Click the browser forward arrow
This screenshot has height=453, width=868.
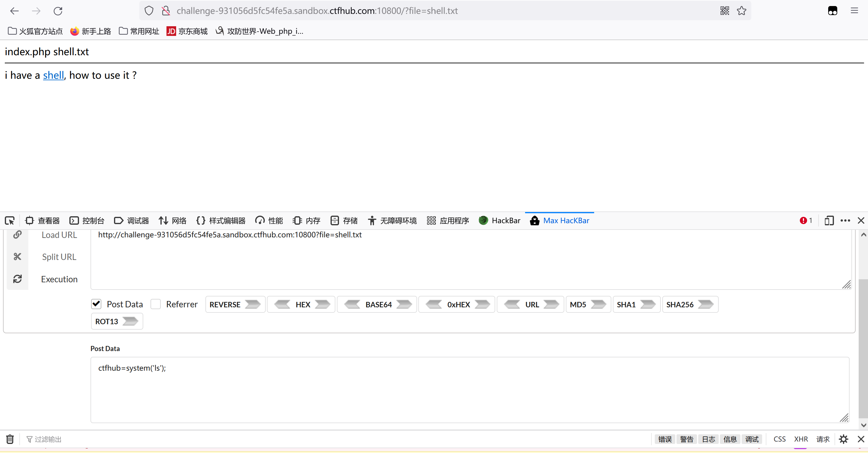coord(36,11)
